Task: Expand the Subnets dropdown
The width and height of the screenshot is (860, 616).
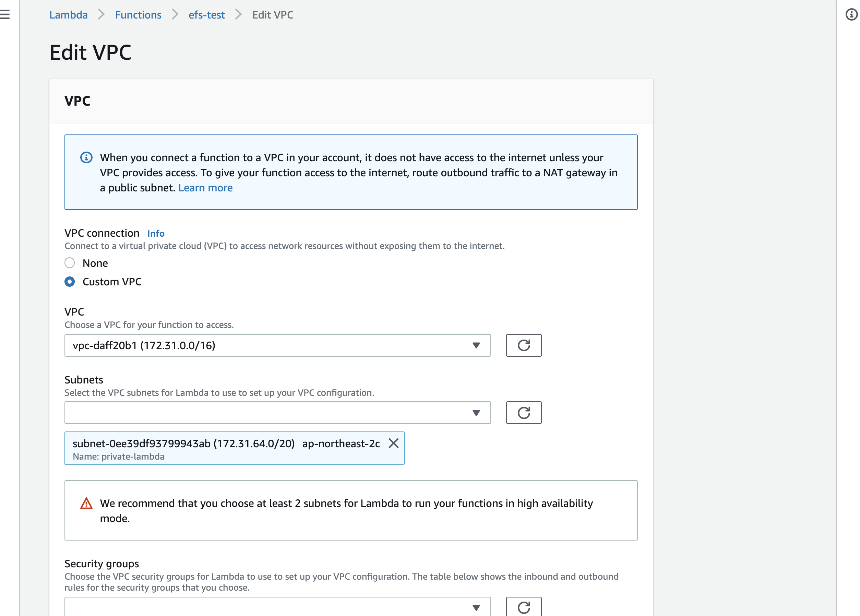Action: pyautogui.click(x=277, y=412)
